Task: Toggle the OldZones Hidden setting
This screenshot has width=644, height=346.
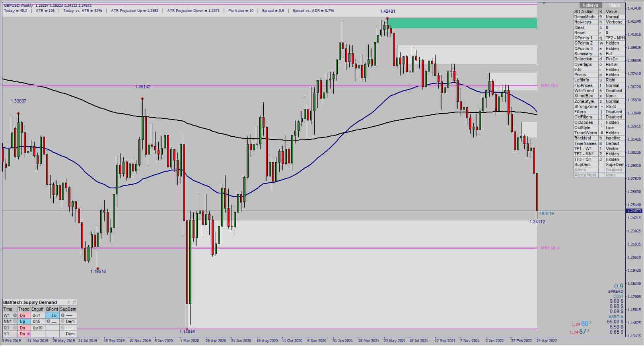Action: pyautogui.click(x=599, y=122)
